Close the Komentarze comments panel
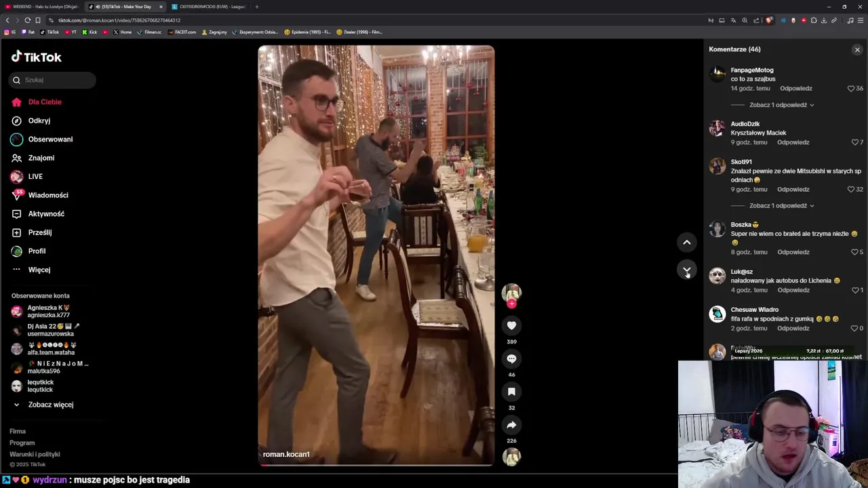The width and height of the screenshot is (868, 488). click(857, 49)
